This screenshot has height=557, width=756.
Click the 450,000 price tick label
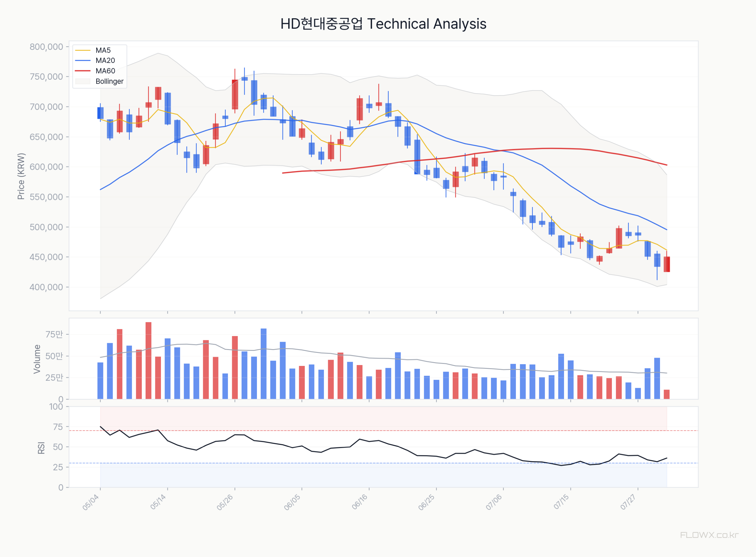[x=47, y=257]
